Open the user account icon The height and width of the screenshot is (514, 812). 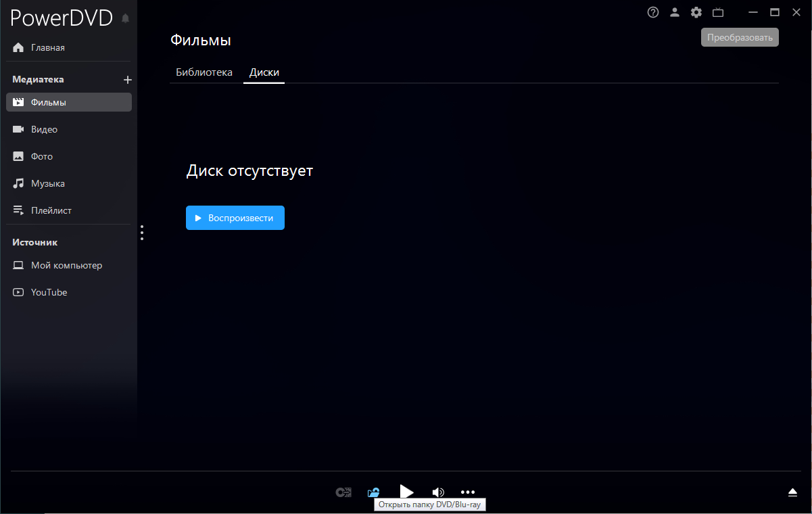(x=675, y=12)
